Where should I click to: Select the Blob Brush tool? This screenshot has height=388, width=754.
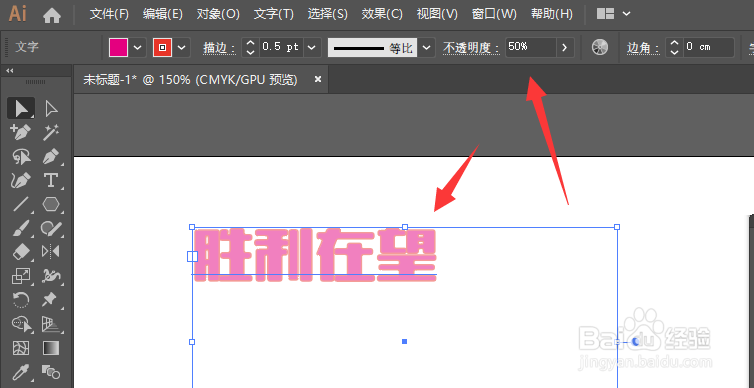[50, 228]
